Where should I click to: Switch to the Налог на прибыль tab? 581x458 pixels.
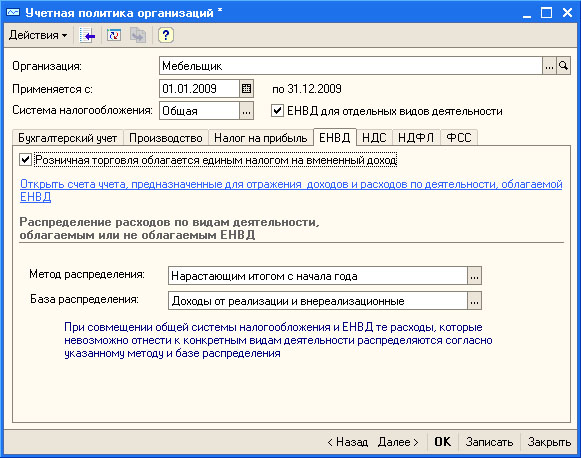[260, 138]
